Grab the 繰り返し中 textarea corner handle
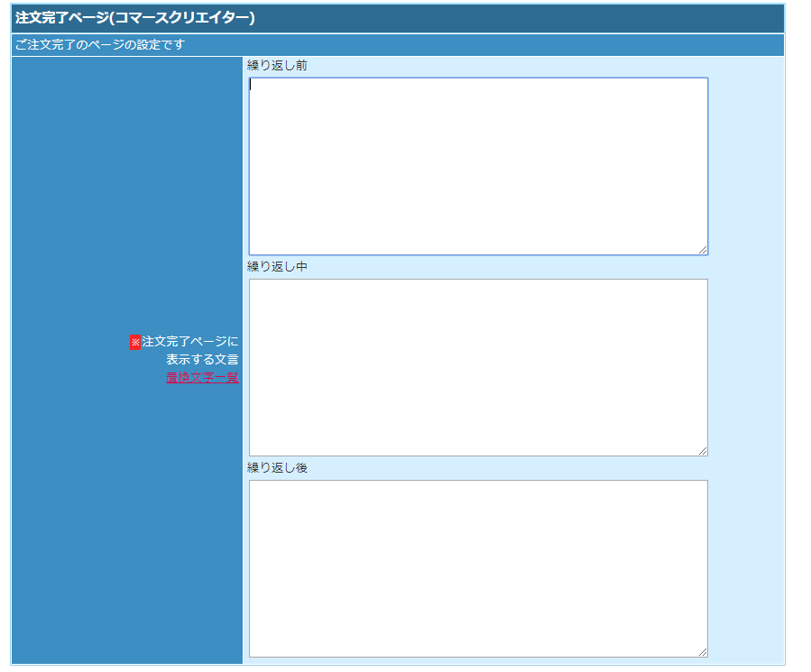The height and width of the screenshot is (672, 811). [x=703, y=451]
